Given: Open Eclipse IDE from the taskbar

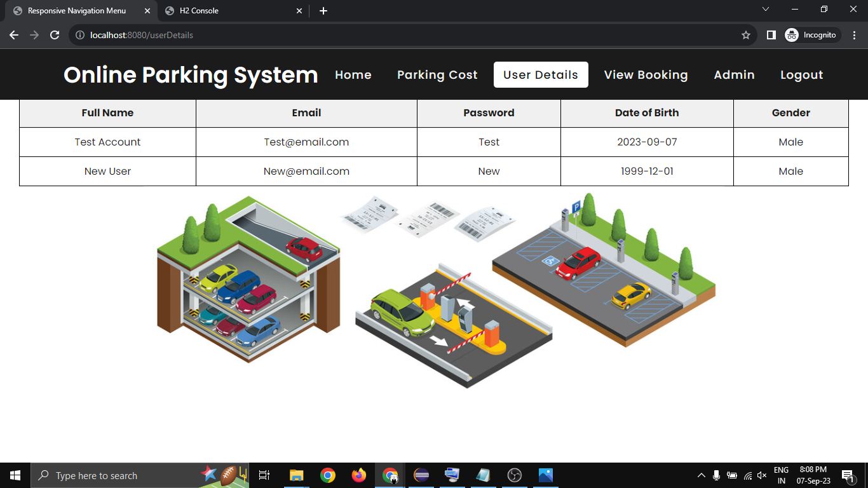Looking at the screenshot, I should [421, 475].
